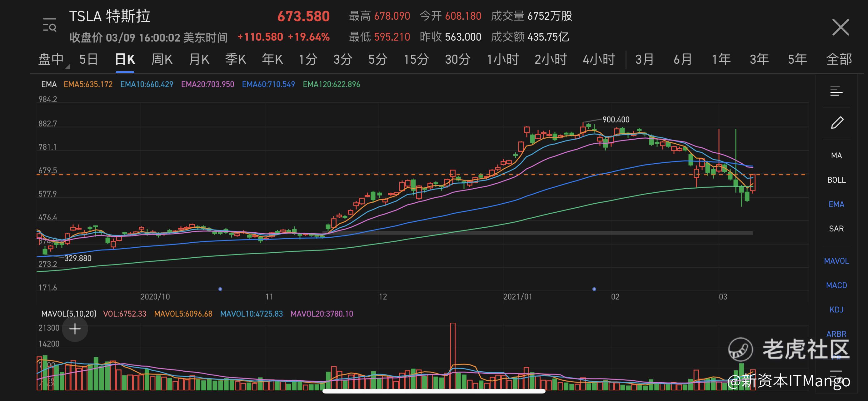Screen dimensions: 868x401
Task: Select the 1分 interval tab
Action: pyautogui.click(x=308, y=60)
